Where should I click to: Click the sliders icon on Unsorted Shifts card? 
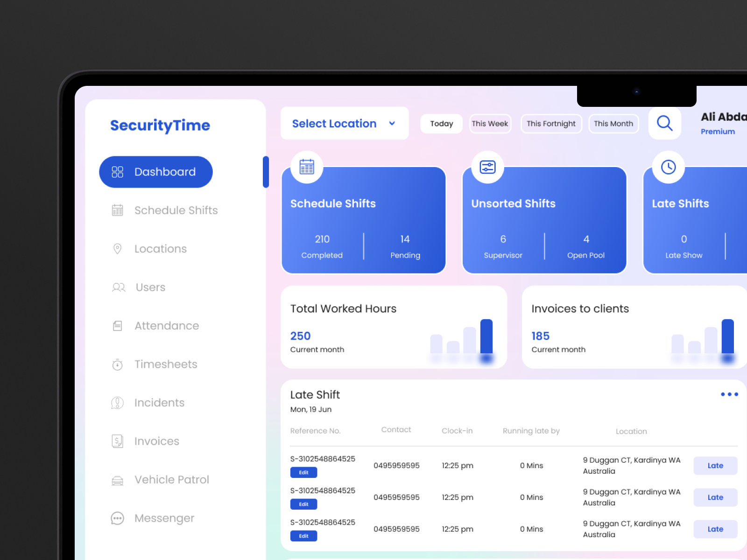tap(486, 167)
